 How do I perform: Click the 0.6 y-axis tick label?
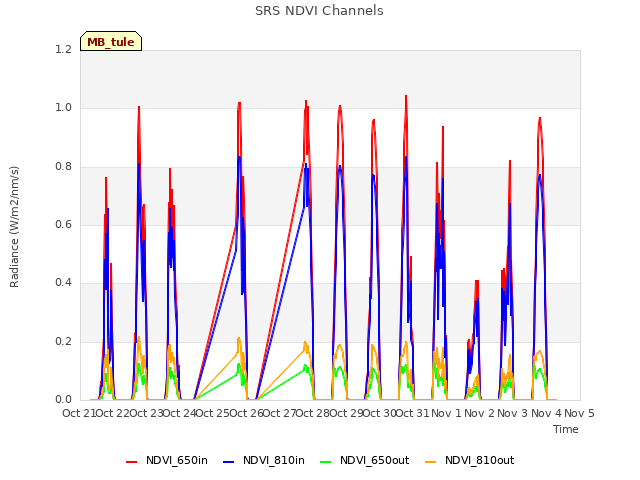point(63,224)
